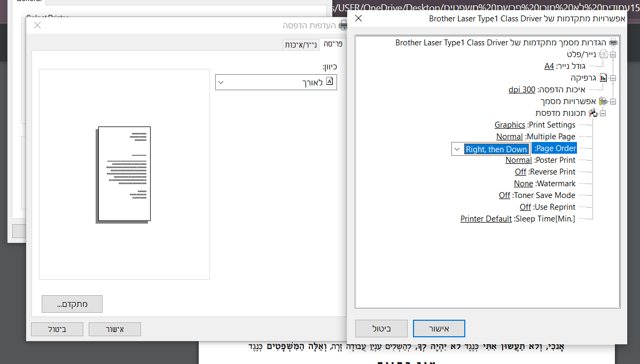
Task: Select the גודל נייר paper size row
Action: [565, 66]
